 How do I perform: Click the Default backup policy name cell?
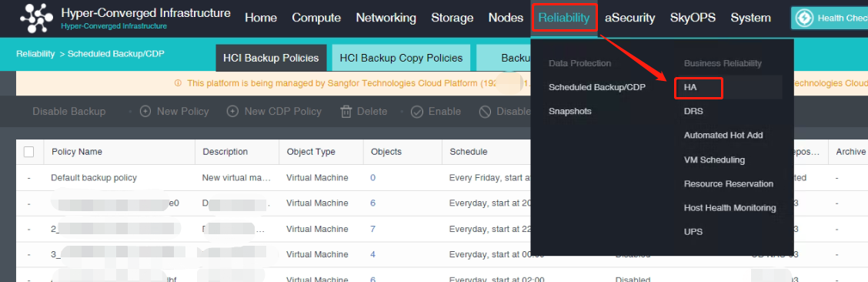click(94, 178)
